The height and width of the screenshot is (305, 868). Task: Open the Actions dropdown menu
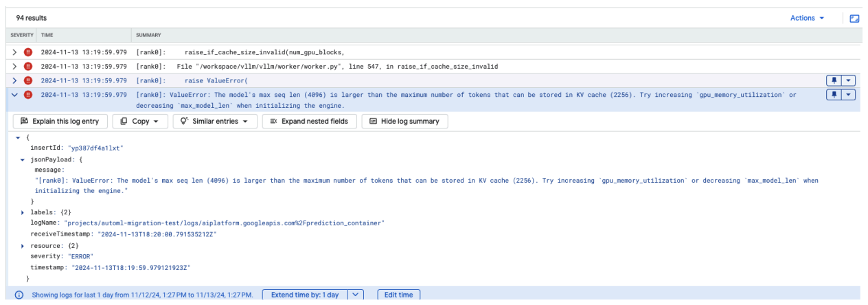807,19
